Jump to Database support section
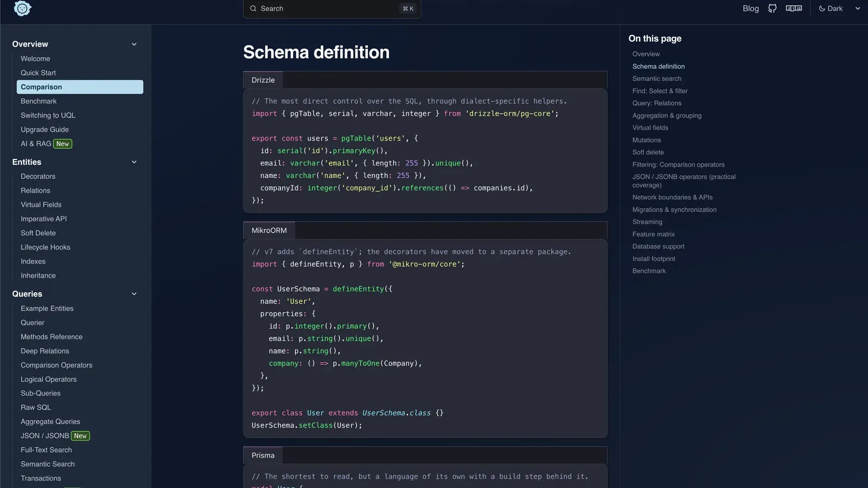Viewport: 868px width, 488px height. pyautogui.click(x=658, y=246)
